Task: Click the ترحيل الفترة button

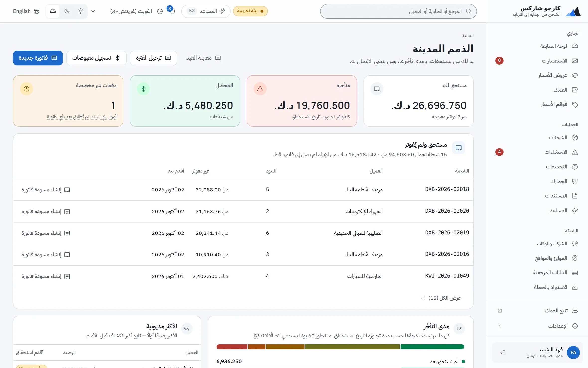Action: tap(153, 58)
